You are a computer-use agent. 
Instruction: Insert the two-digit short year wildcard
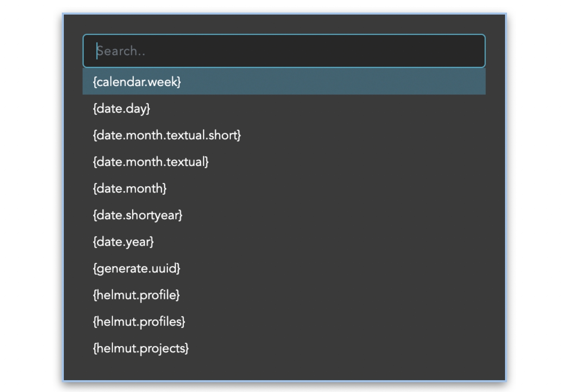tap(137, 215)
